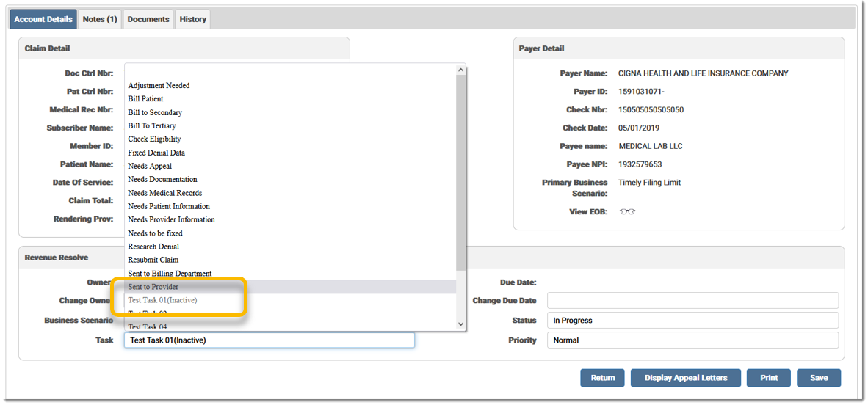Viewport: 868px width, 405px height.
Task: Switch to the Notes (1) tab
Action: 100,19
